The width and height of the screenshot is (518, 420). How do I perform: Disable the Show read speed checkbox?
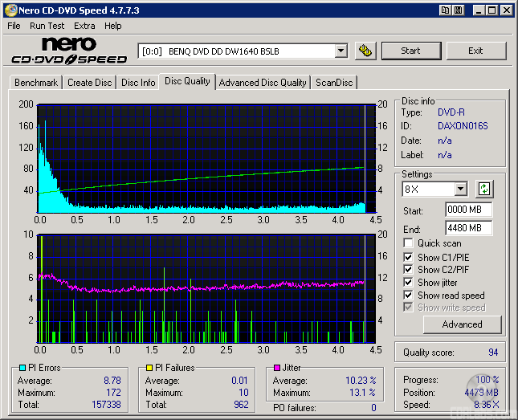tap(409, 296)
